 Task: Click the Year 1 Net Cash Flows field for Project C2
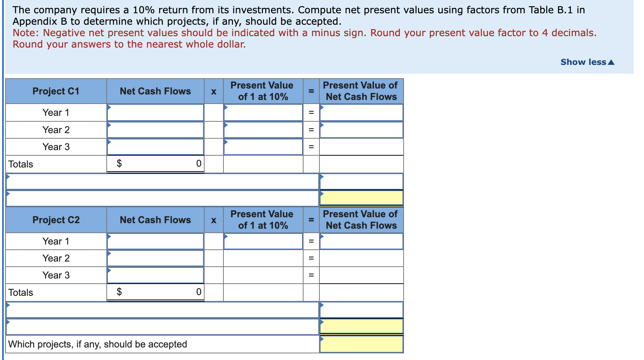[x=155, y=241]
